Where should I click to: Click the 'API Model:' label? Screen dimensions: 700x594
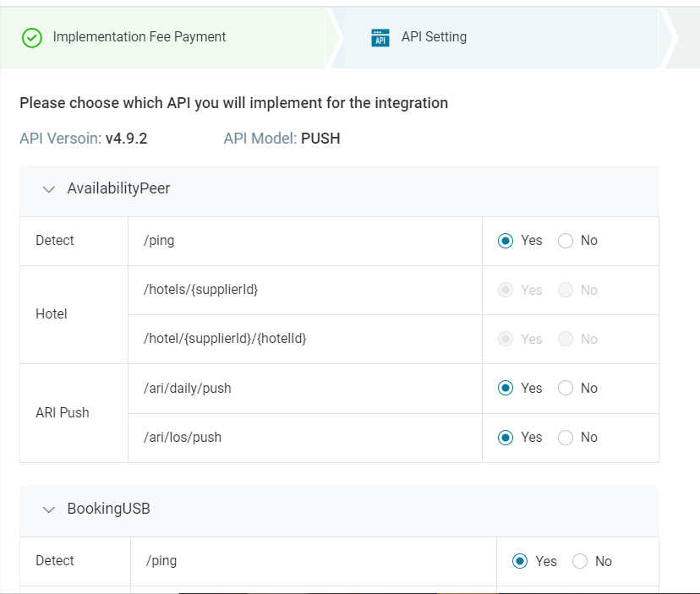(x=260, y=139)
